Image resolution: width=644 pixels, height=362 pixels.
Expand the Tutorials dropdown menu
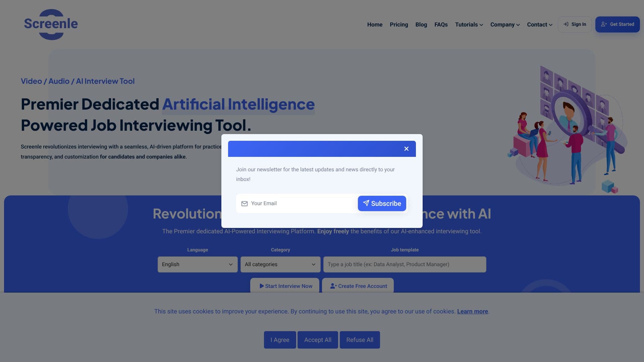click(x=469, y=24)
